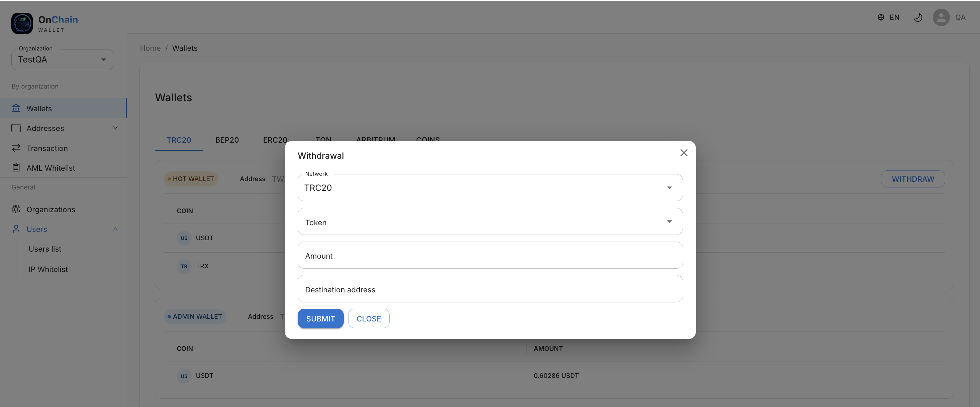Click the CLOSE button in the dialog
The width and height of the screenshot is (980, 407).
tap(369, 318)
